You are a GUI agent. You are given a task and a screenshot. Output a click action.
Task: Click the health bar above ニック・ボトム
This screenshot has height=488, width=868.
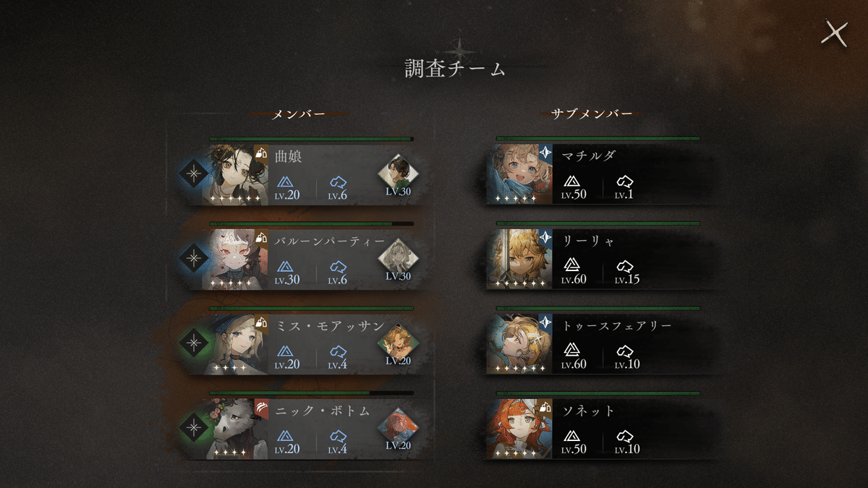311,394
